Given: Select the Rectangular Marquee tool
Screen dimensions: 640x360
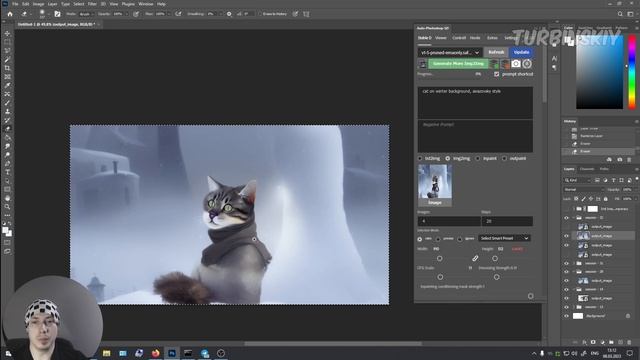Looking at the screenshot, I should point(7,42).
